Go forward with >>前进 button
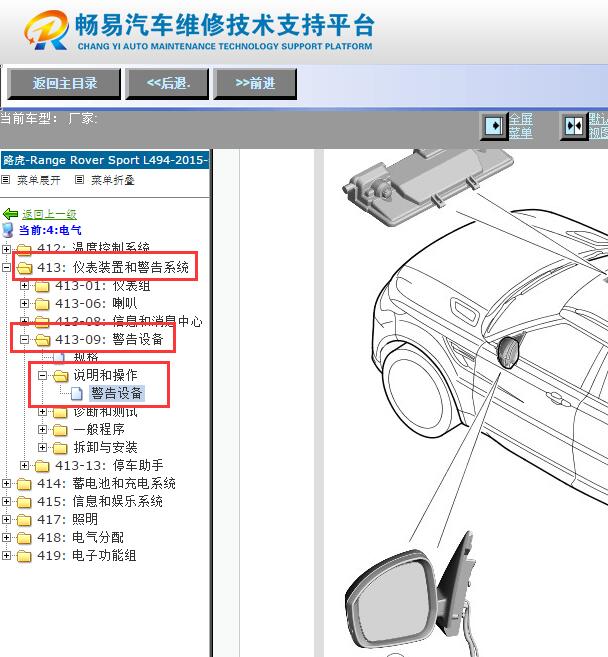608x657 pixels. (x=255, y=83)
